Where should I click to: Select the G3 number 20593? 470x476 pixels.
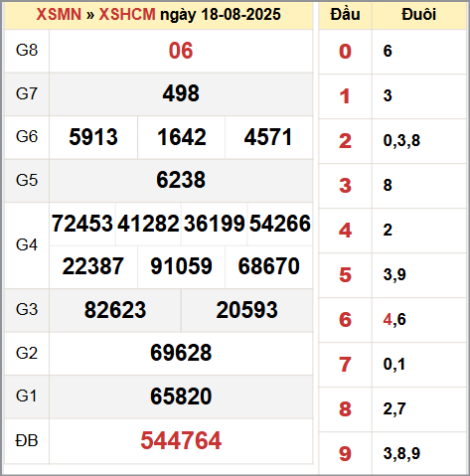coord(246,310)
